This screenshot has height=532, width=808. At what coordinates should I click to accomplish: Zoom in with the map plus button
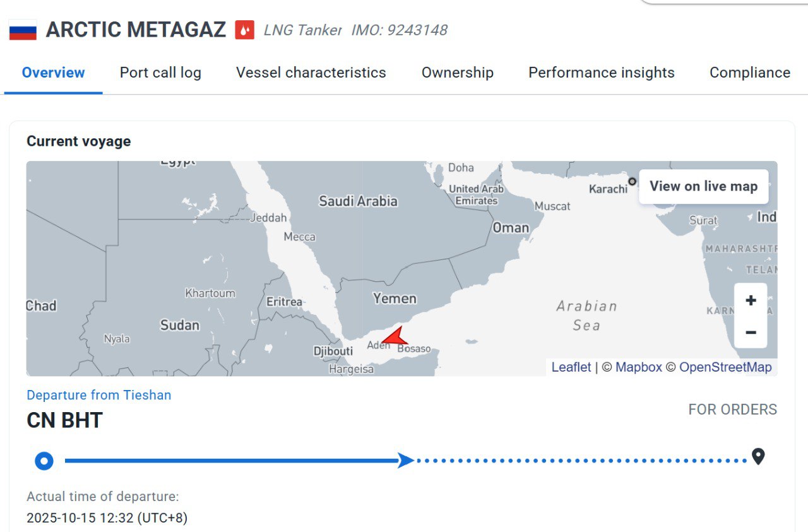(x=751, y=300)
